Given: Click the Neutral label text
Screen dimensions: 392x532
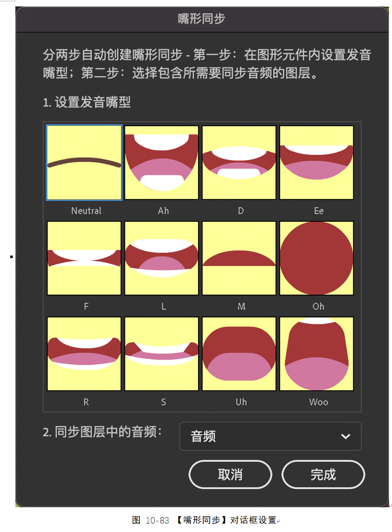Looking at the screenshot, I should [86, 211].
